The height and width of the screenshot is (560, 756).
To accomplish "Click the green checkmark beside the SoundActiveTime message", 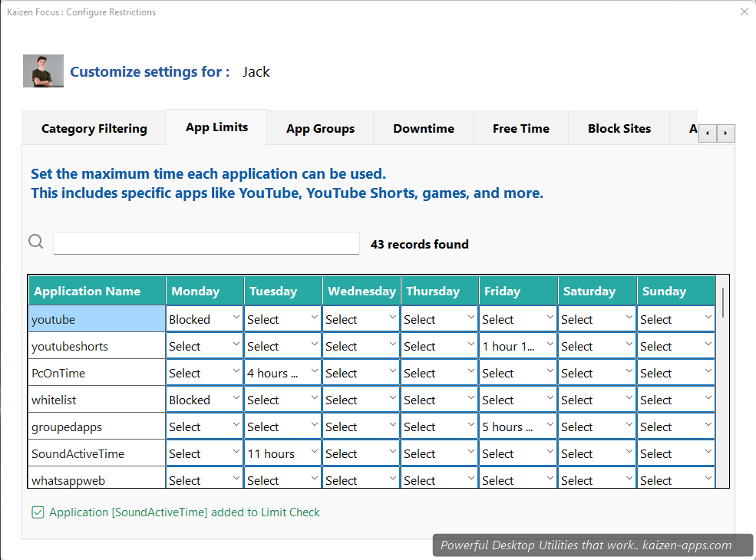I will coord(38,512).
